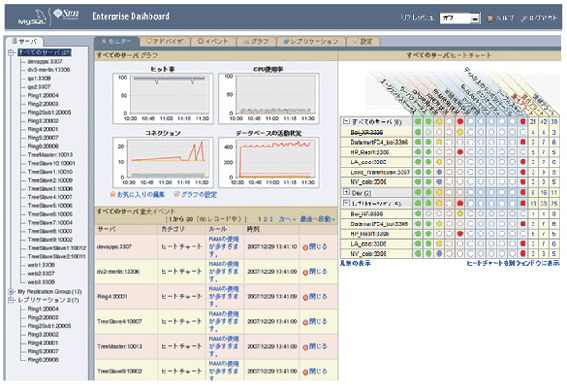Image resolution: width=567 pixels, height=388 pixels.
Task: Select TreeSlaveSlave1:10012 in the server tree
Action: pyautogui.click(x=57, y=248)
